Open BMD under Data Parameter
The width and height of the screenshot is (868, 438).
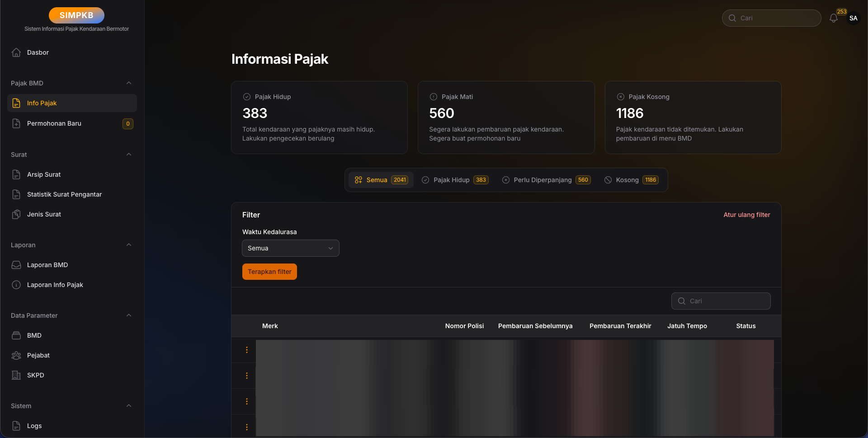point(72,335)
